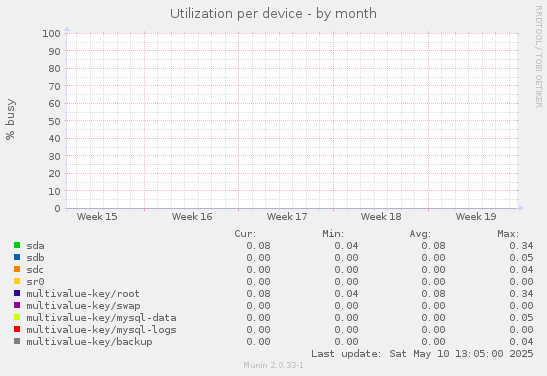Click the lime multivalue-key/mysql-data swatch

[17, 317]
